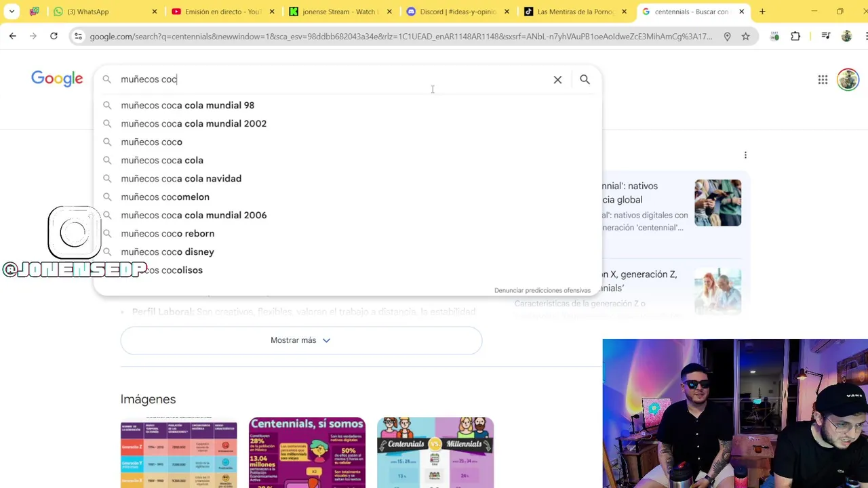Select suggestion muñecos coco
This screenshot has height=488, width=868.
point(347,142)
